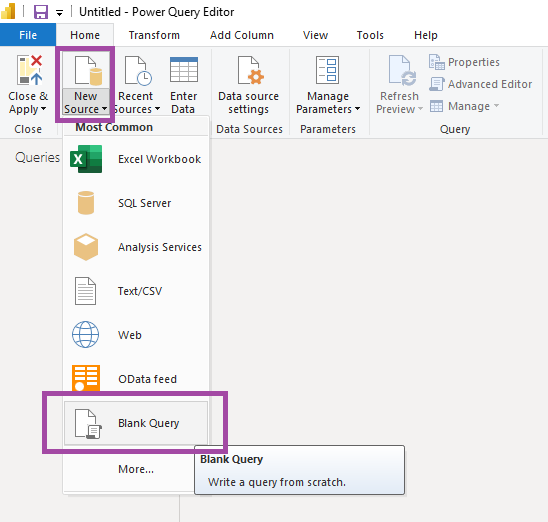The image size is (548, 522).
Task: Click the Close & Apply icon
Action: click(x=29, y=70)
